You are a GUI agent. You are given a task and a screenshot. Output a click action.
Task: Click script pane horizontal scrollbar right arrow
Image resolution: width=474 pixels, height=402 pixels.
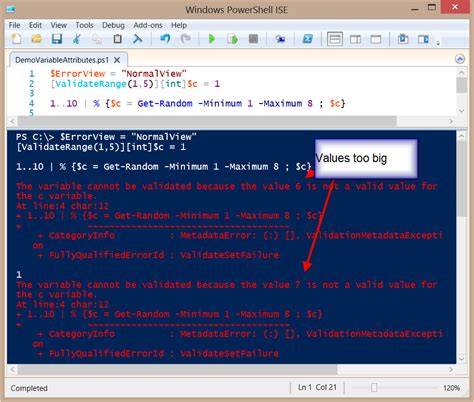click(x=451, y=121)
